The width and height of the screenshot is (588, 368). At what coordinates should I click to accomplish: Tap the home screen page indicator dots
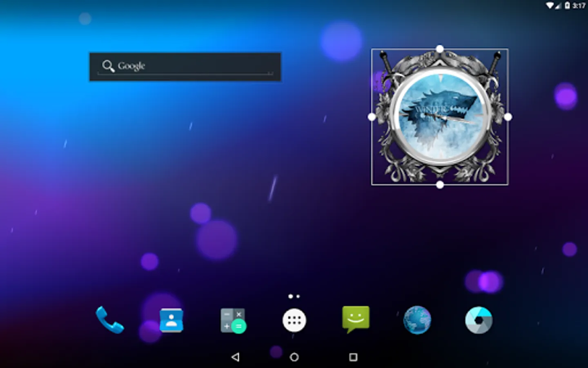click(x=294, y=296)
